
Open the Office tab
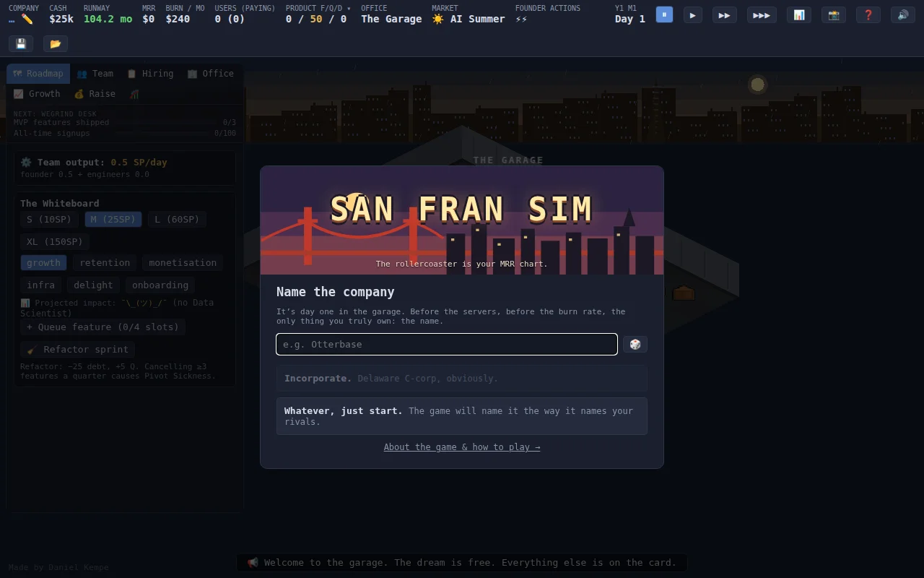pos(211,74)
